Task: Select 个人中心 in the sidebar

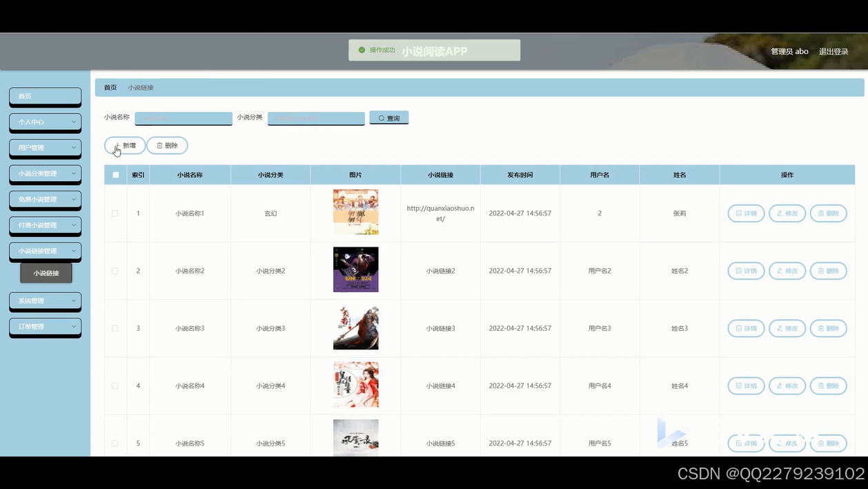Action: point(45,122)
